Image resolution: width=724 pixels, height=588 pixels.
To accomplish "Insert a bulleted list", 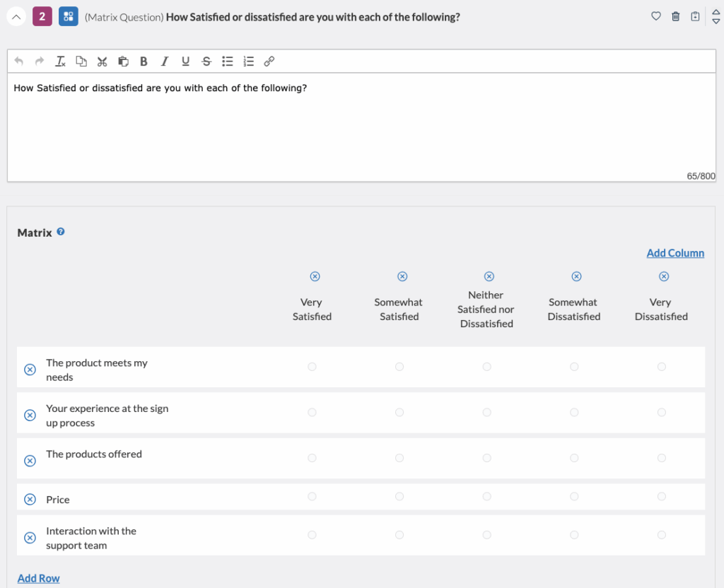I will point(227,61).
